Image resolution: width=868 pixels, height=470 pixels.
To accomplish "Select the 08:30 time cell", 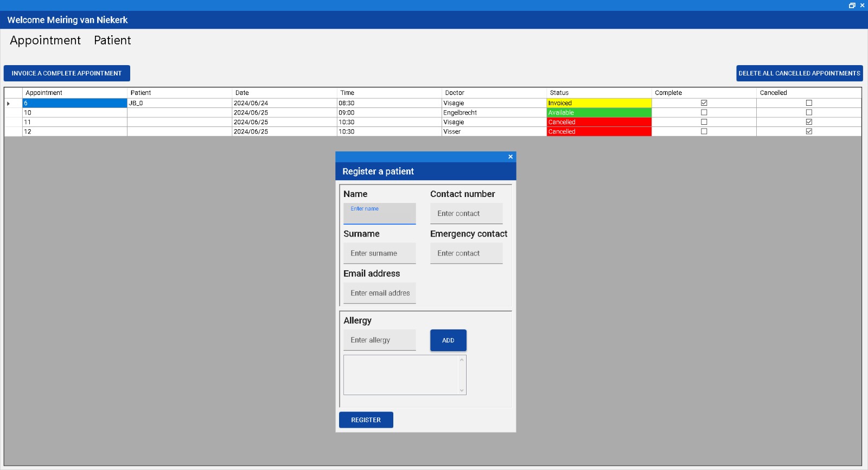I will 390,103.
